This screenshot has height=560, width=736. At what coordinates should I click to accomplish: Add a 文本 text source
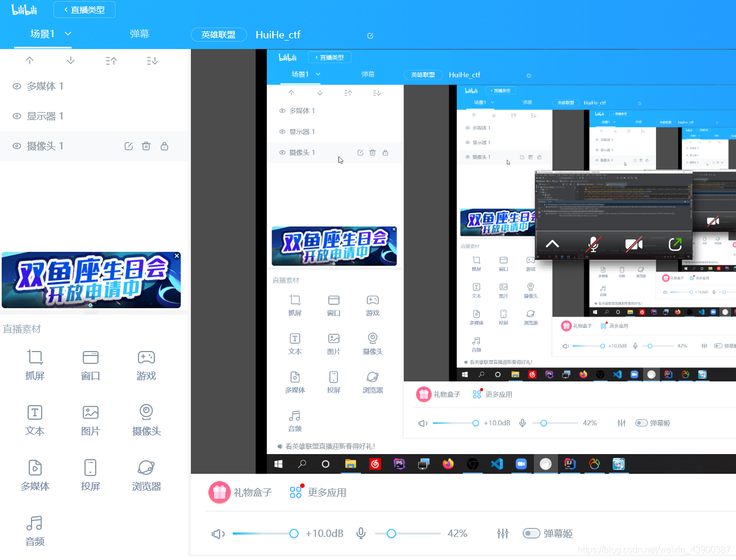click(x=34, y=420)
